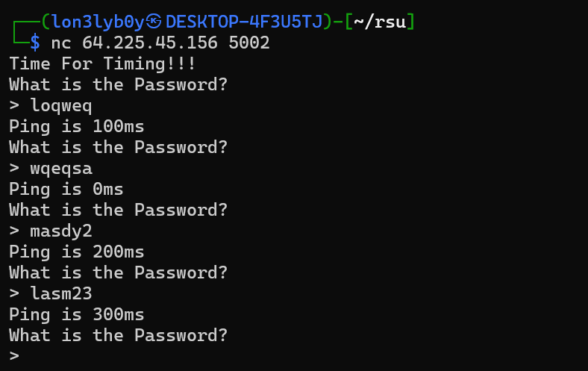
Task: Click the "Time For Timing!!!" banner line
Action: 103,63
